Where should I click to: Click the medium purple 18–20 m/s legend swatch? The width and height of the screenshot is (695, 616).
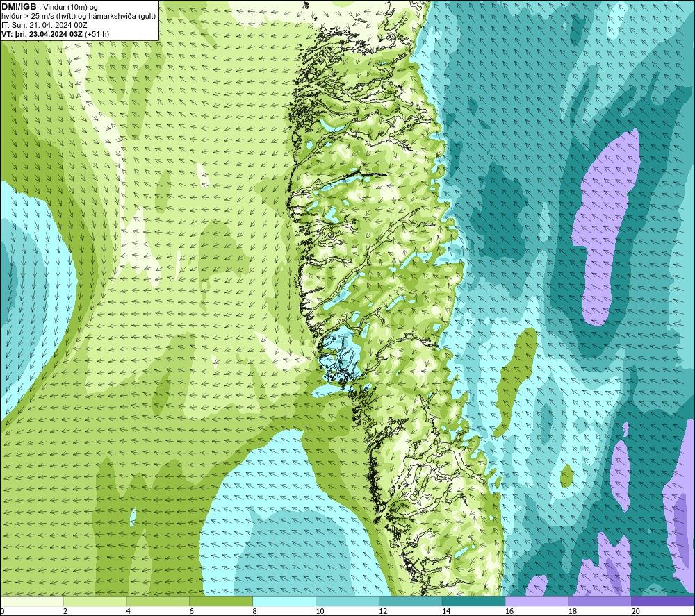point(600,601)
